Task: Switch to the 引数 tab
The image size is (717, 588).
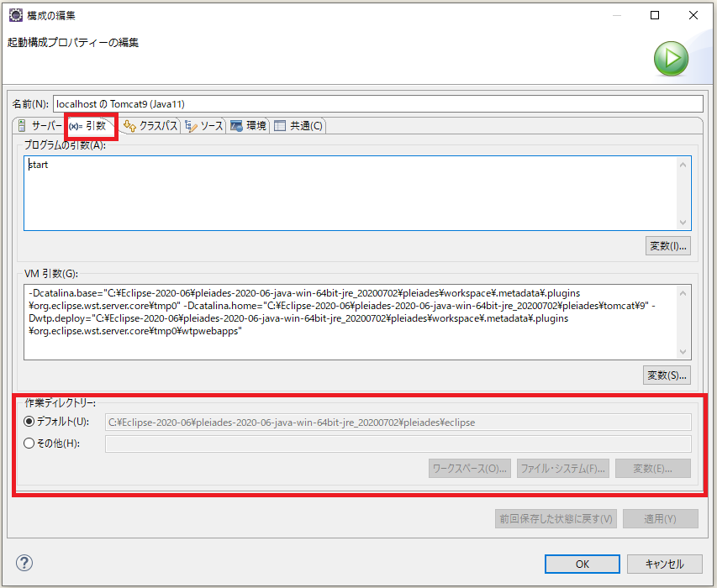Action: (91, 126)
